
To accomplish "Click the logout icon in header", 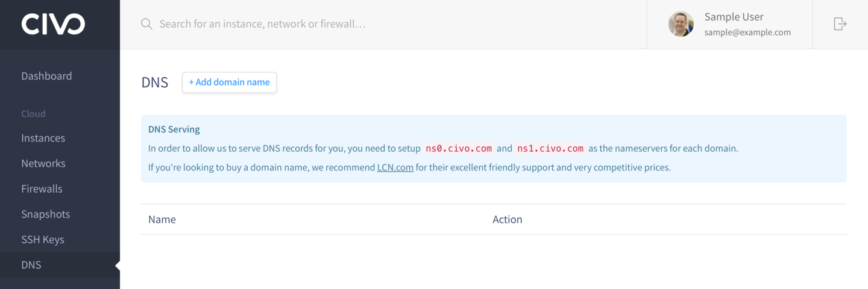I will [840, 24].
